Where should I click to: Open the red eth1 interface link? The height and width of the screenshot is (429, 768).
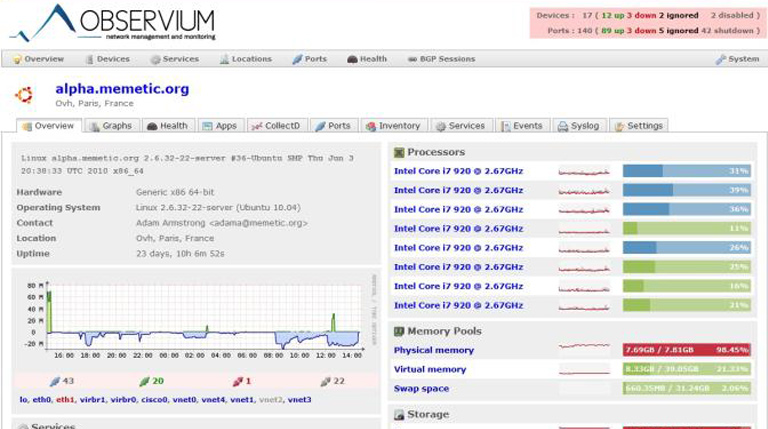65,400
